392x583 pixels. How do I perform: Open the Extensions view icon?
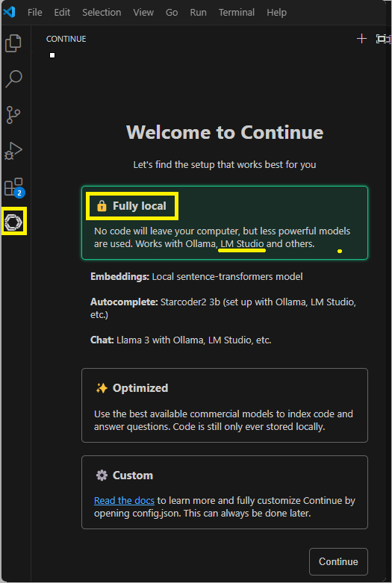coord(14,187)
